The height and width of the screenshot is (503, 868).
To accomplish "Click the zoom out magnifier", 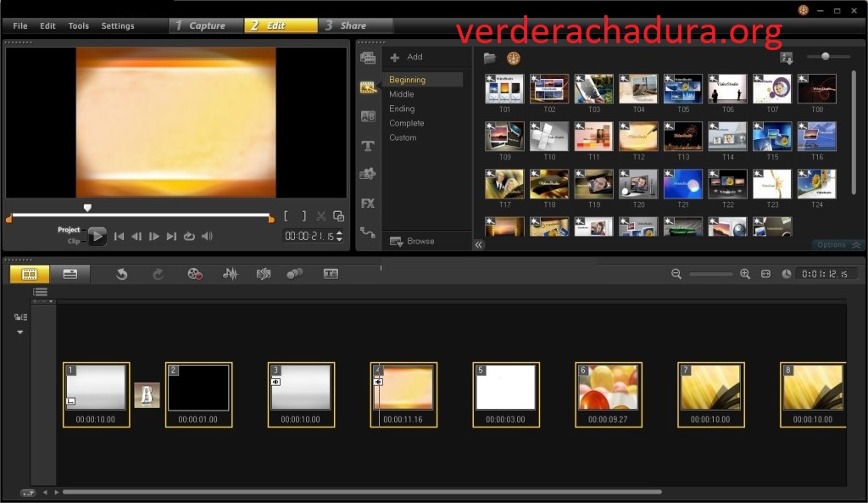I will click(676, 274).
